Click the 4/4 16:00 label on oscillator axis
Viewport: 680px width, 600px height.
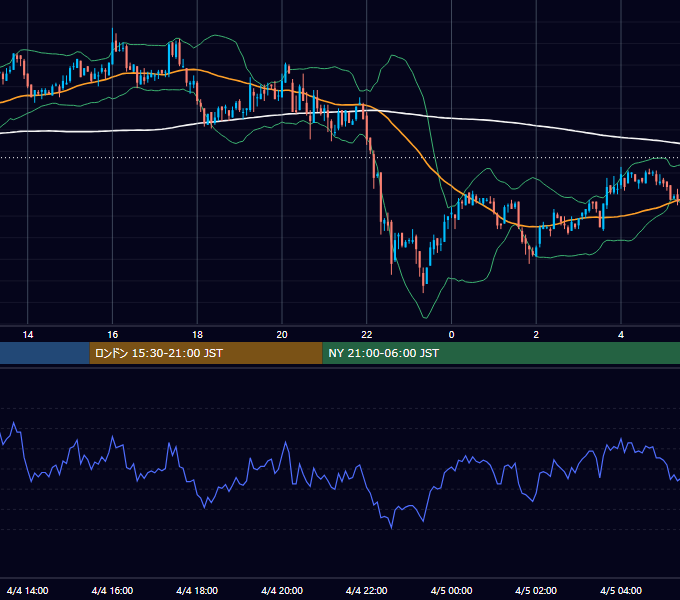[112, 590]
